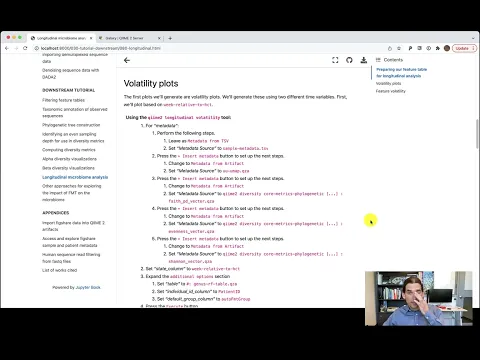Screen dimensions: 480x360
Task: Click the localhost address bar
Action: point(101,48)
